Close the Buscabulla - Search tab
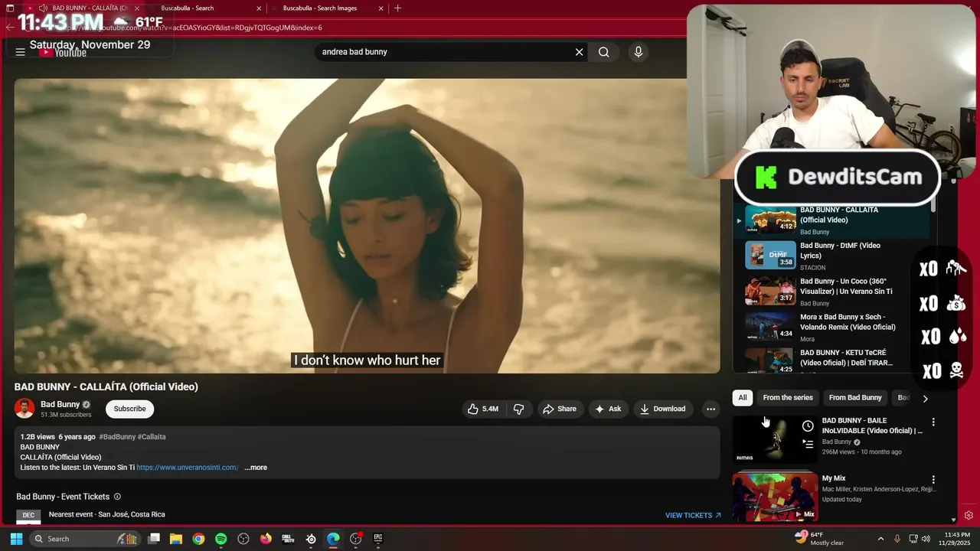The height and width of the screenshot is (551, 980). pyautogui.click(x=259, y=8)
